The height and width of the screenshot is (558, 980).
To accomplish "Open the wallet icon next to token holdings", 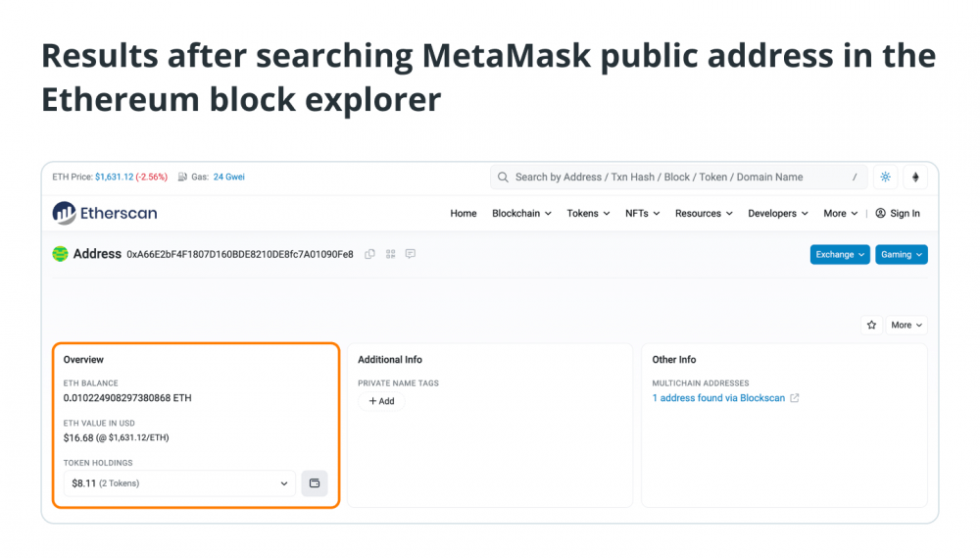I will pyautogui.click(x=315, y=482).
